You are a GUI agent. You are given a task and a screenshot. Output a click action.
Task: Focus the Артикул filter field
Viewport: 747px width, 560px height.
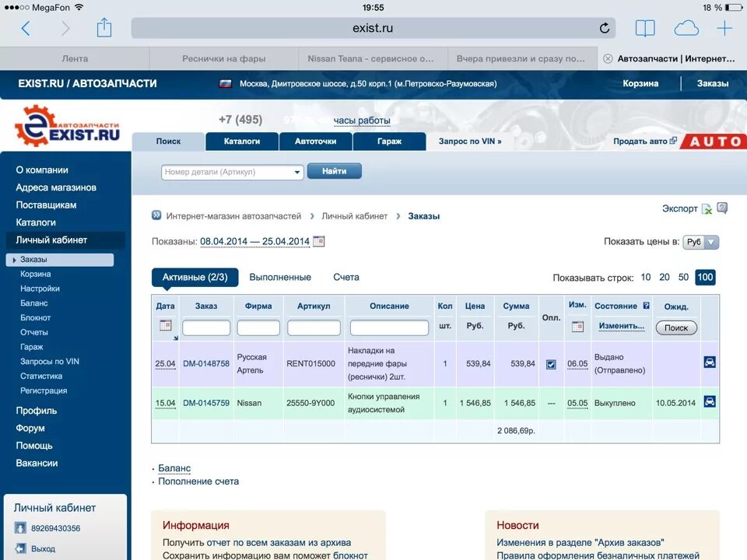click(314, 327)
